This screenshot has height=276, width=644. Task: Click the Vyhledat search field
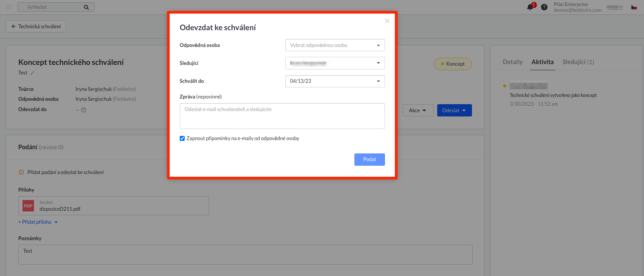[56, 7]
